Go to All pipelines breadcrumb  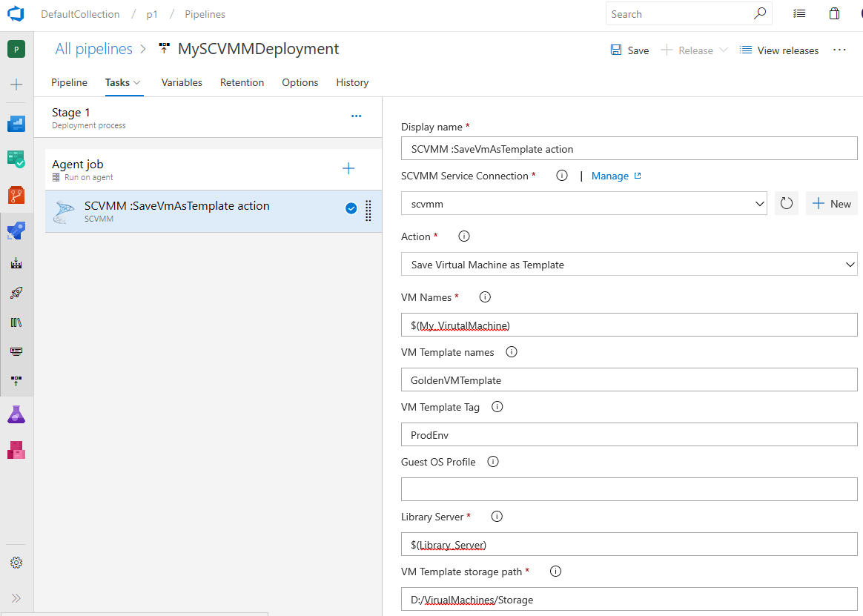93,49
